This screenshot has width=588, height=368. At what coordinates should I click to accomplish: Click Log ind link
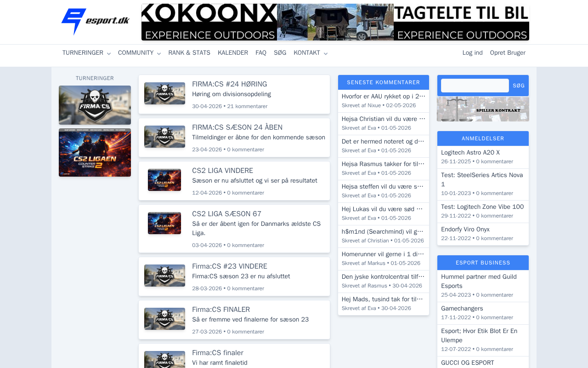coord(473,53)
